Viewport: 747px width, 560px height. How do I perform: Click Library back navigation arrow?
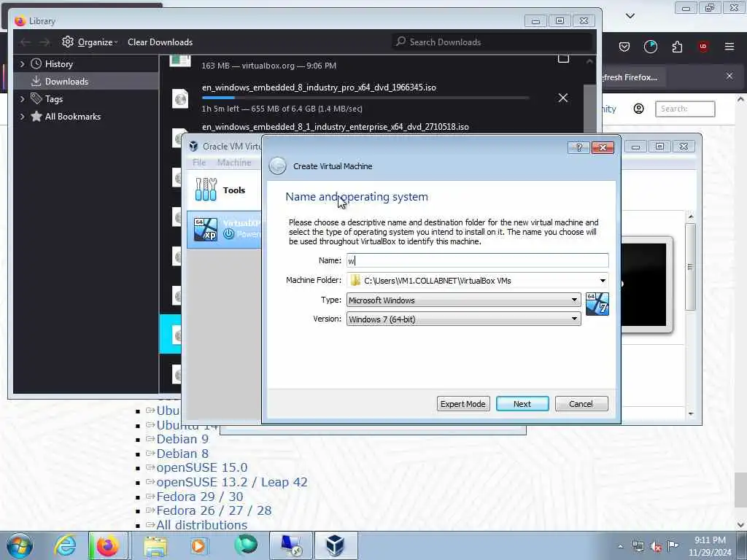(26, 42)
